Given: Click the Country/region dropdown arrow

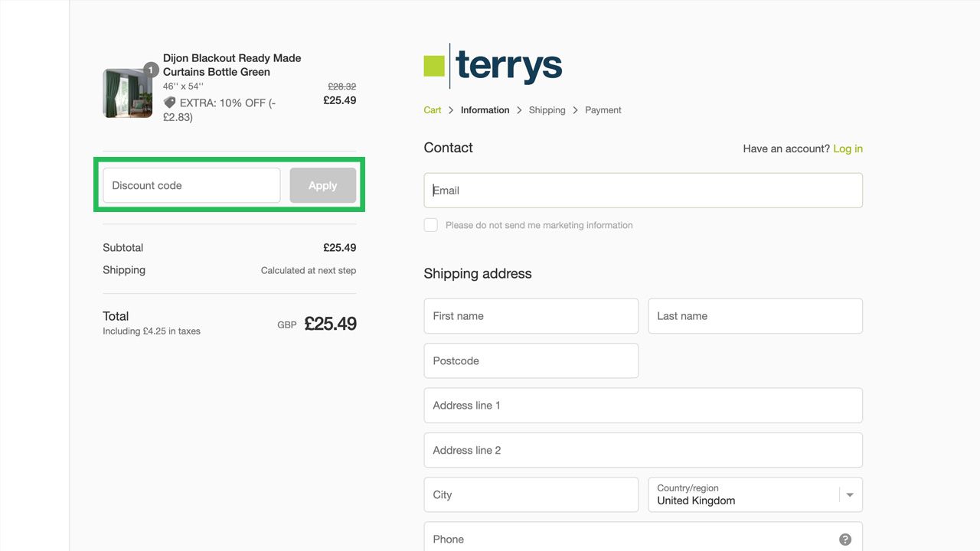Looking at the screenshot, I should point(850,495).
